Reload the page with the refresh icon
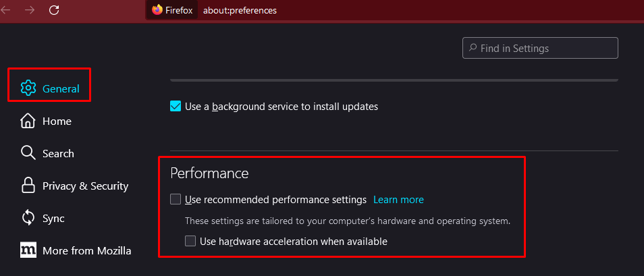 [x=55, y=10]
